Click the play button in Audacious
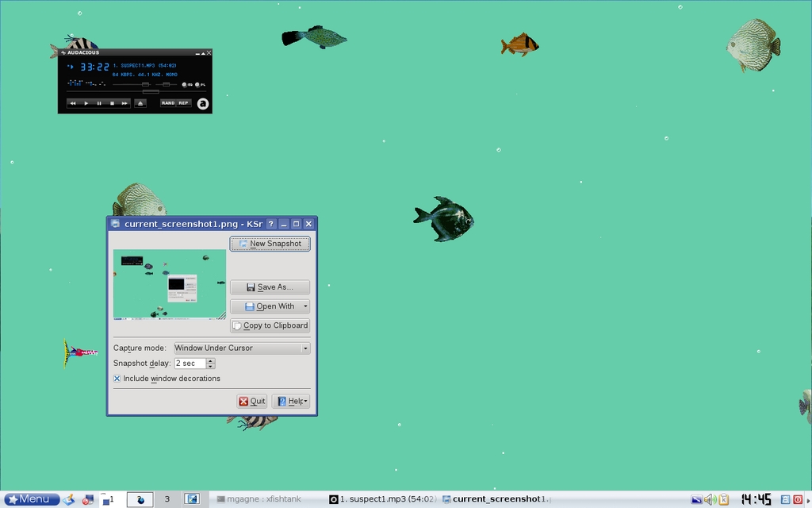 pyautogui.click(x=86, y=103)
